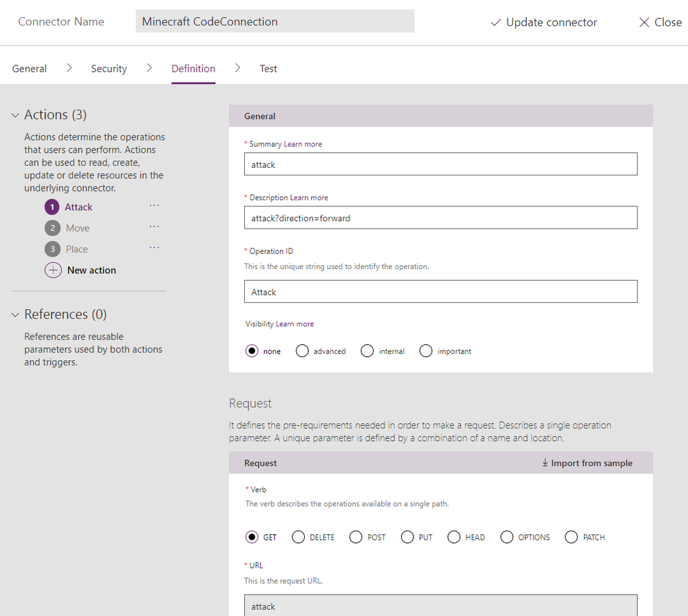The image size is (688, 616).
Task: Go to the Test tab
Action: tap(268, 69)
